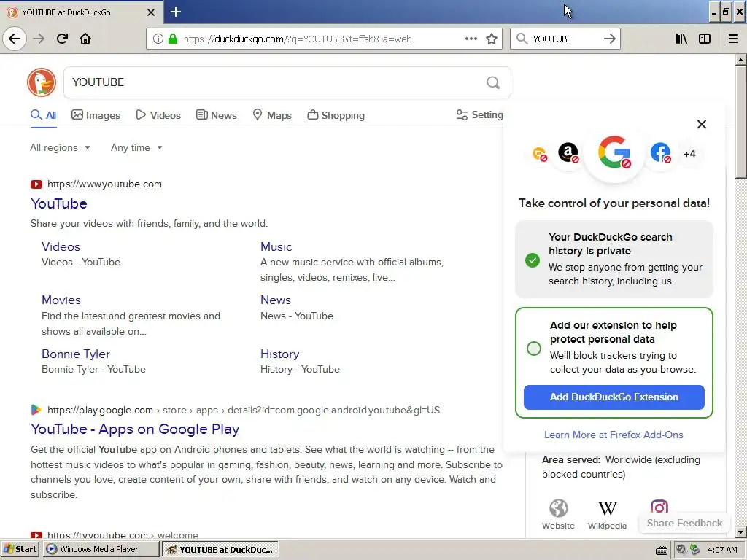This screenshot has height=560, width=747.
Task: Open the Firefox hamburger menu
Action: pos(733,39)
